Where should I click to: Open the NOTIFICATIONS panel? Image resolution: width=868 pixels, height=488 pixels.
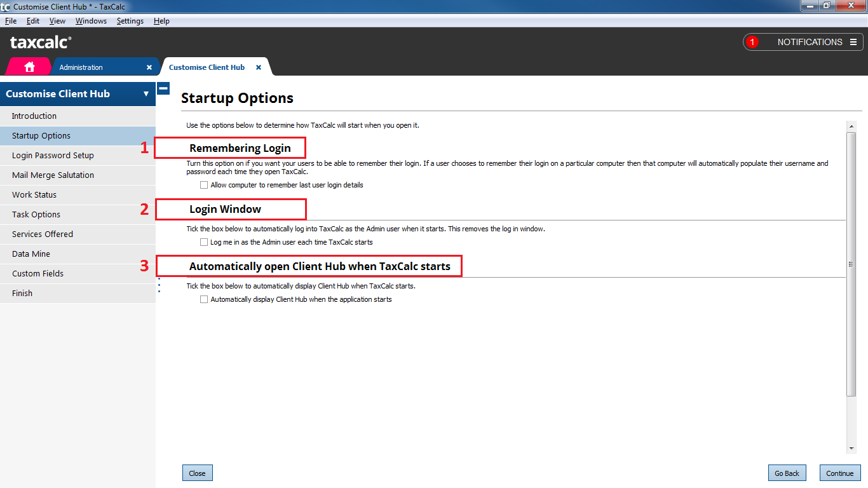pyautogui.click(x=803, y=42)
